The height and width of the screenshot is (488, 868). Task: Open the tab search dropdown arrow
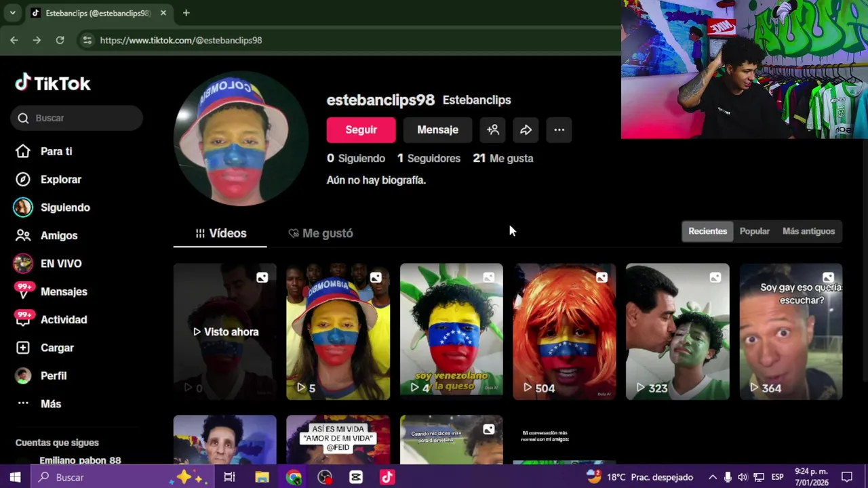(12, 13)
